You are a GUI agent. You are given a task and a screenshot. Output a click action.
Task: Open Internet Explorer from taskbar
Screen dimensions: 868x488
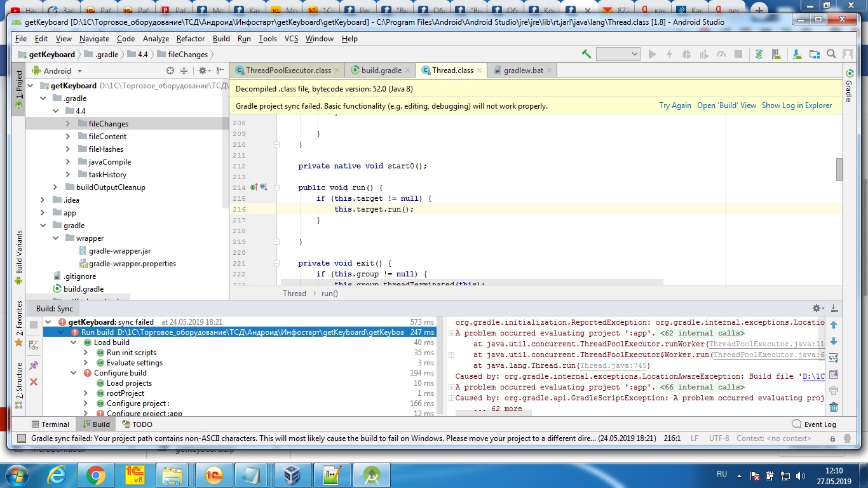click(x=58, y=475)
